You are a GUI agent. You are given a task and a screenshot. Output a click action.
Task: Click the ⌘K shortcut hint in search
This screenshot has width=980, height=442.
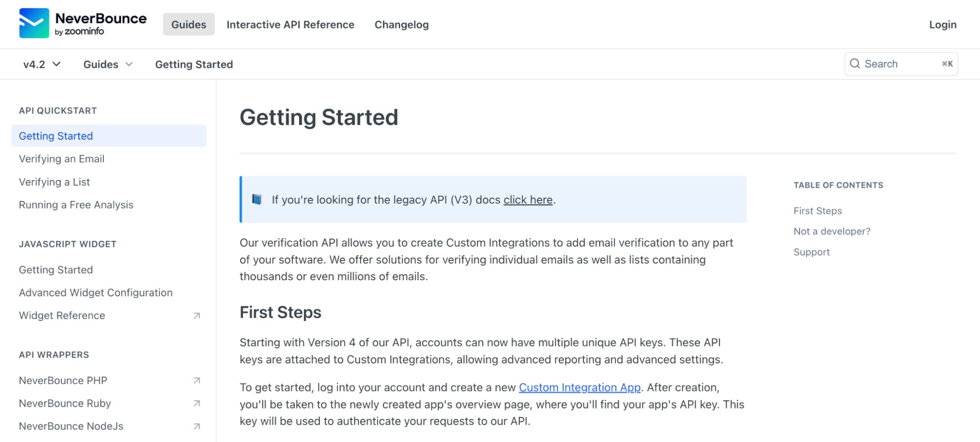[947, 64]
